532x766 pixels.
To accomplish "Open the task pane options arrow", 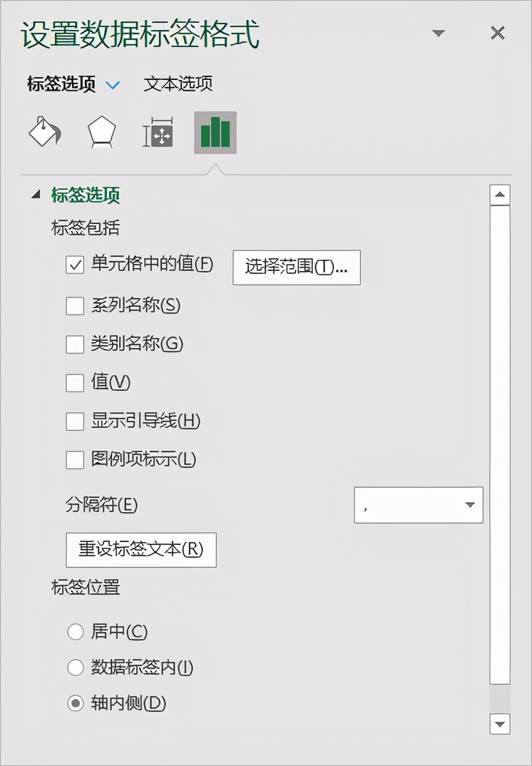I will point(438,34).
